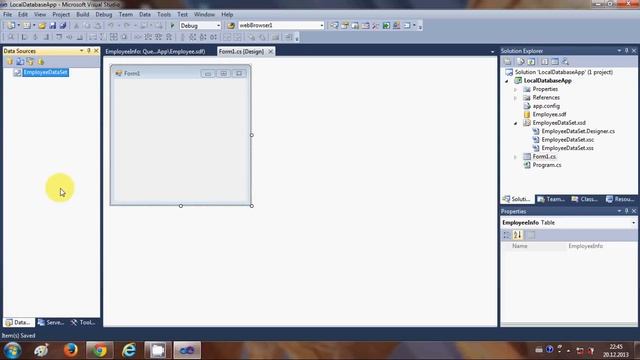Viewport: 640px width, 360px height.
Task: Toggle auto-hide pin on Solution Explorer
Action: click(627, 51)
